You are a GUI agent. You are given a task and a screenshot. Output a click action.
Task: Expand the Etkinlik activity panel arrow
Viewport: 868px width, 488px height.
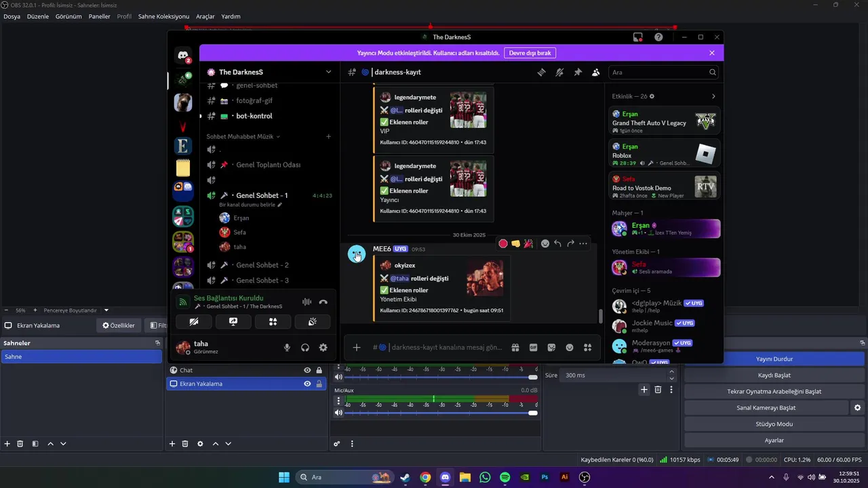click(x=713, y=96)
